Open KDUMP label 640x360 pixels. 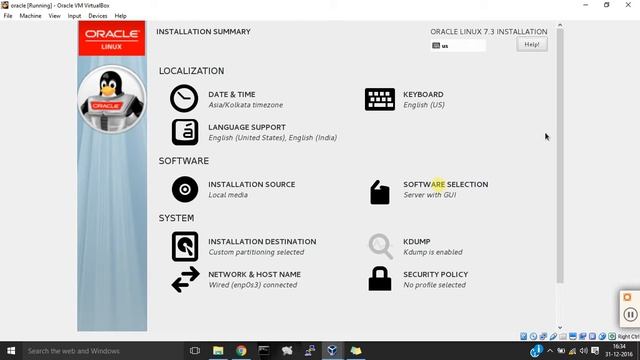click(x=417, y=242)
